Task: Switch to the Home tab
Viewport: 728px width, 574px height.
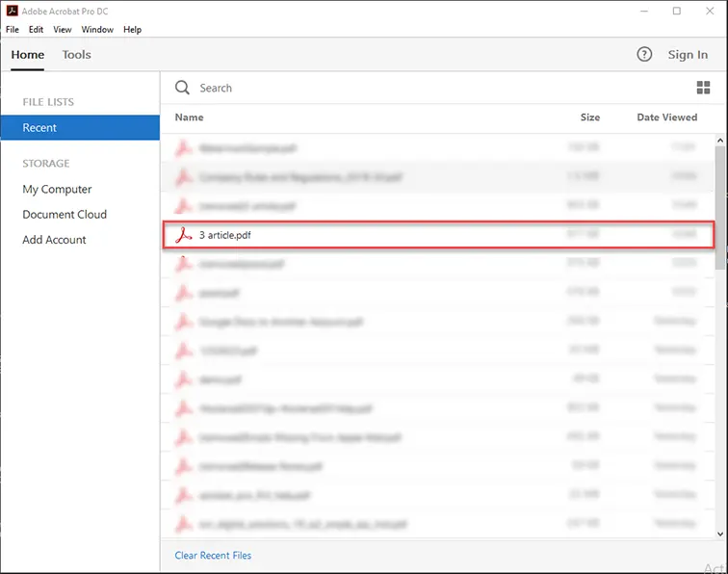Action: (x=28, y=55)
